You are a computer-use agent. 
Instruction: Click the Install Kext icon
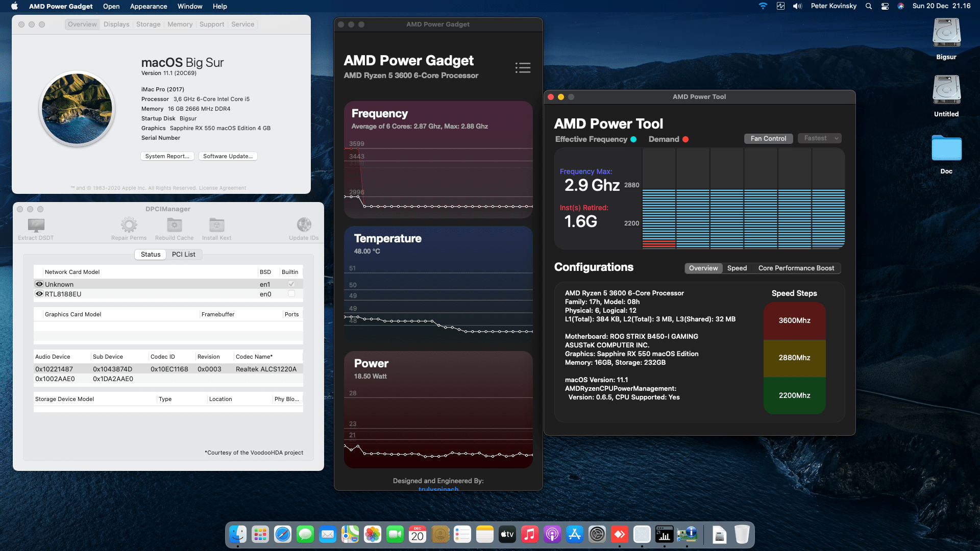[216, 225]
